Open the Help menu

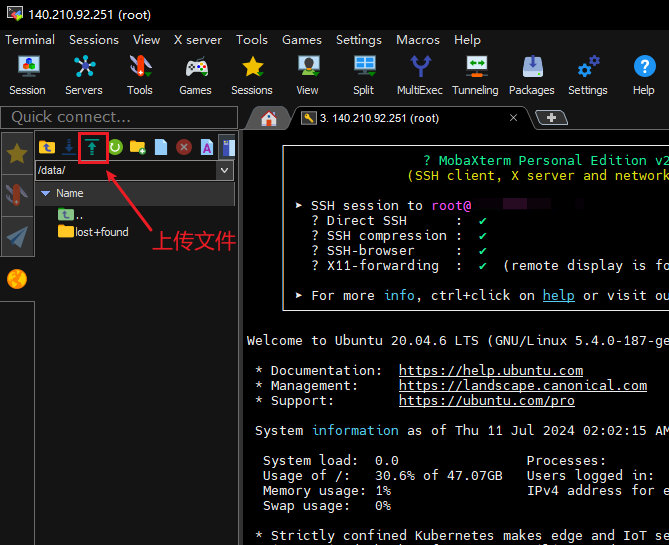467,40
